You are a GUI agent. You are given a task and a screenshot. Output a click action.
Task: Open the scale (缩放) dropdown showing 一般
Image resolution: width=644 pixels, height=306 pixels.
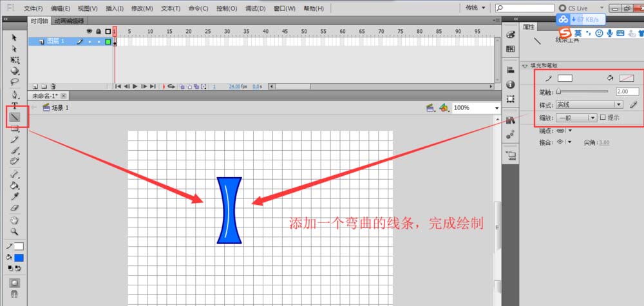(x=576, y=117)
